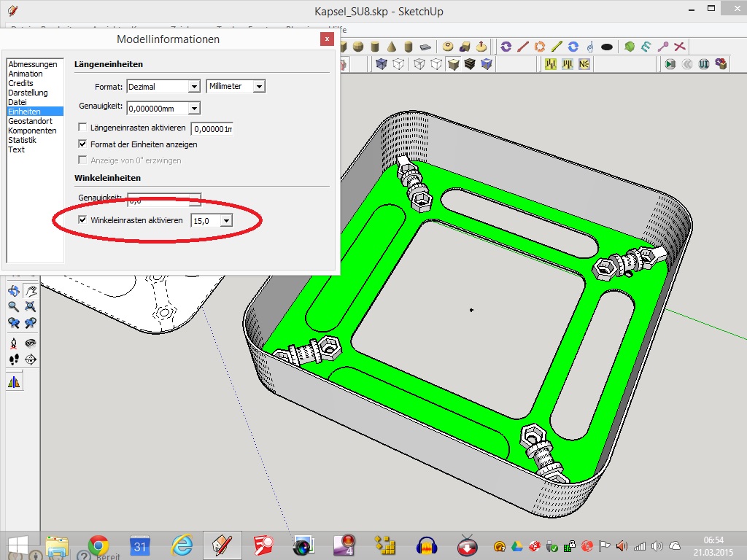Viewport: 747px width, 560px height.
Task: Open the Format Dezimal dropdown
Action: coord(194,87)
